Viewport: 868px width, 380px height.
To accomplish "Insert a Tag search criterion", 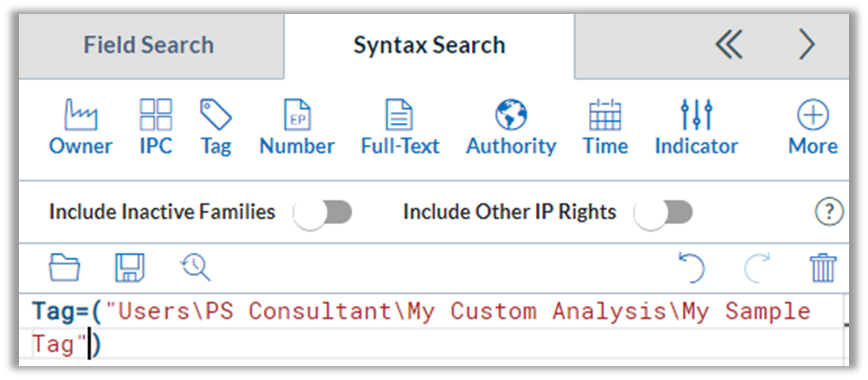I will (x=215, y=127).
